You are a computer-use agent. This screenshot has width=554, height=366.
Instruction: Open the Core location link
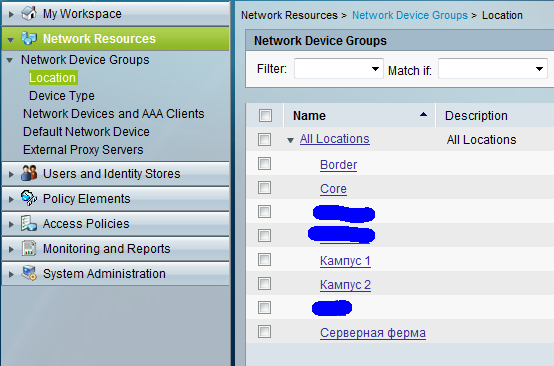[333, 189]
